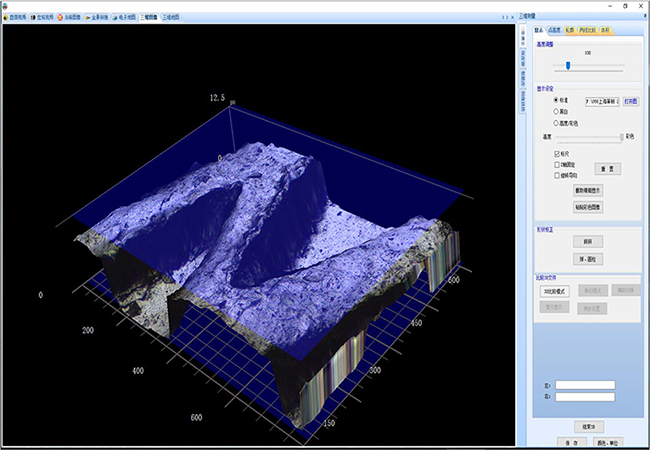
Task: Click the 3D比较模式 button
Action: (554, 290)
